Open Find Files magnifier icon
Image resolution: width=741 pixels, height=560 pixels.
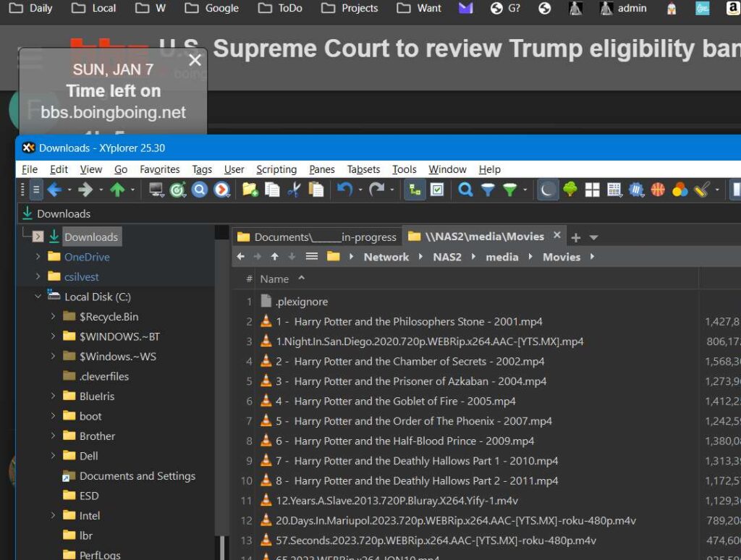click(466, 190)
